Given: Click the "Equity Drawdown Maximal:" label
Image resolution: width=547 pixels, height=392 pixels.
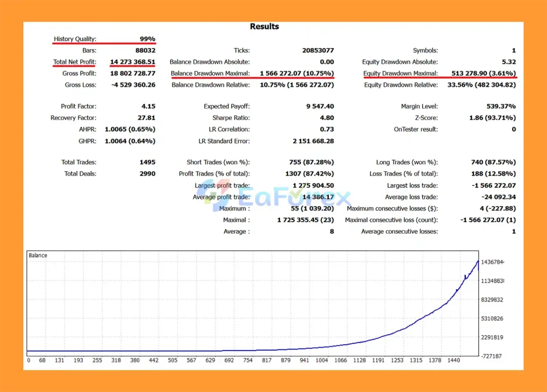Looking at the screenshot, I should point(400,73).
